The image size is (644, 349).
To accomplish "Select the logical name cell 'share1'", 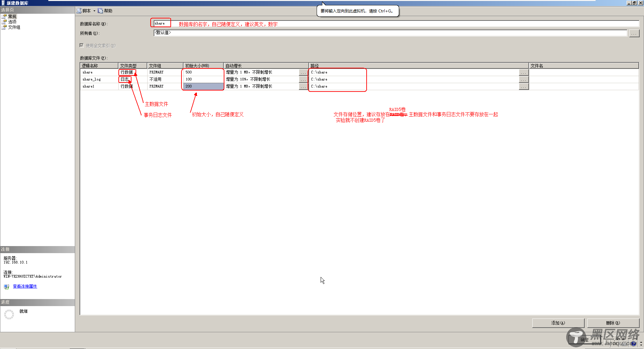I will [99, 86].
